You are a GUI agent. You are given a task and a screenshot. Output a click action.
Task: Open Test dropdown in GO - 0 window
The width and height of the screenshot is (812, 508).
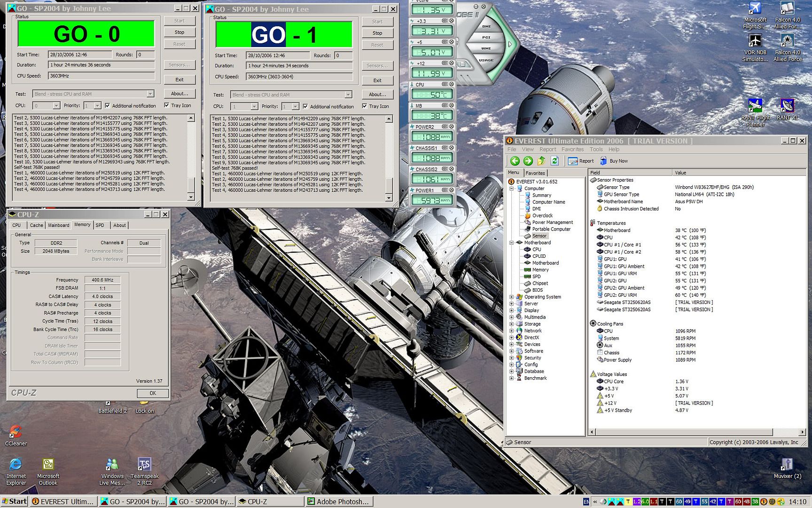[150, 94]
